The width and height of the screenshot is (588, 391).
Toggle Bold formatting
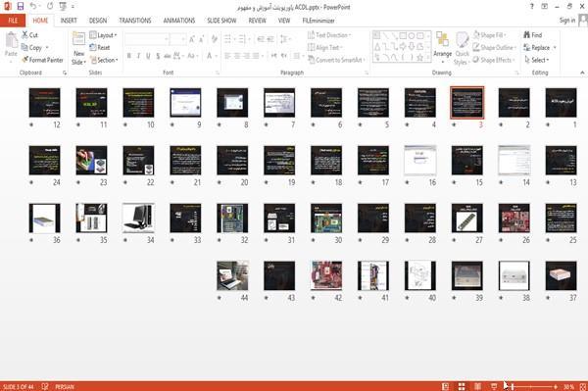[129, 56]
